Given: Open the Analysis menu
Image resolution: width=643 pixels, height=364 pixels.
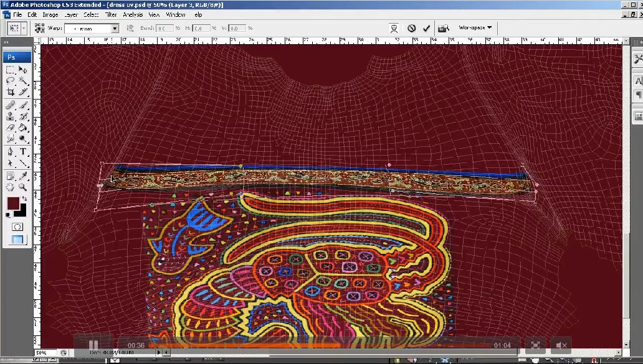Looking at the screenshot, I should [x=133, y=15].
